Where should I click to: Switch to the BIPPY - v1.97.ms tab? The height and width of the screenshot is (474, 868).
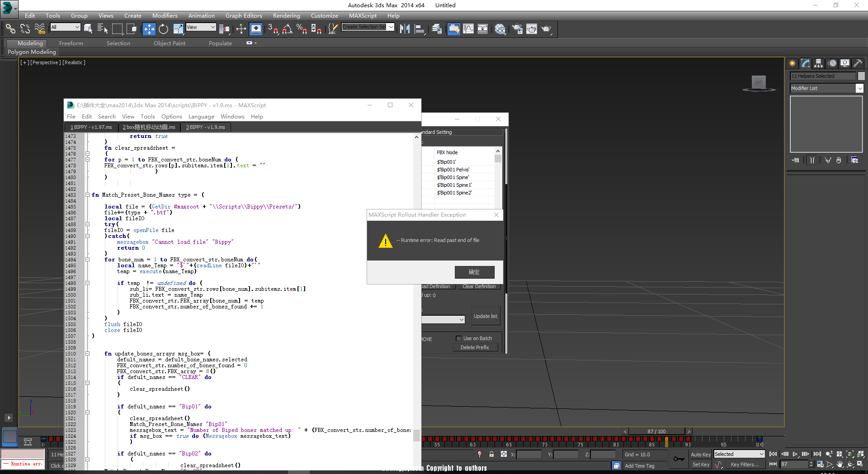tap(91, 127)
